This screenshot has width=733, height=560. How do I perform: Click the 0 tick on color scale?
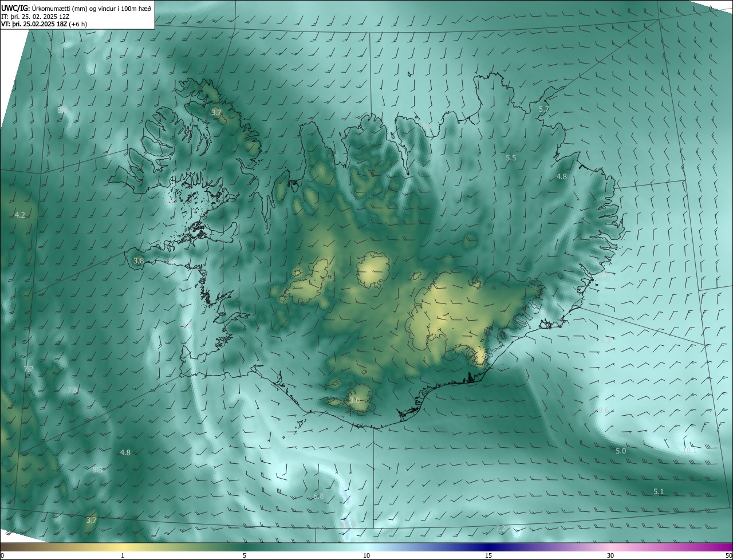coord(2,555)
